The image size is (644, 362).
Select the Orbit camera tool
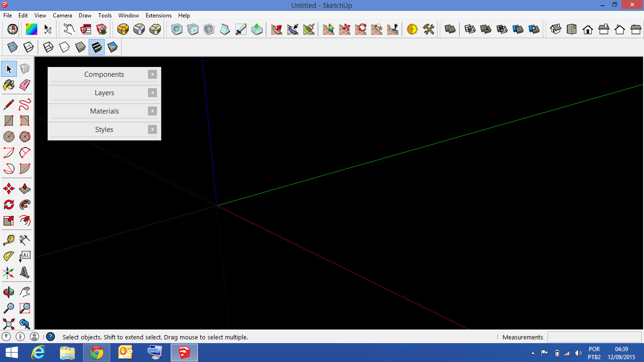(8, 292)
